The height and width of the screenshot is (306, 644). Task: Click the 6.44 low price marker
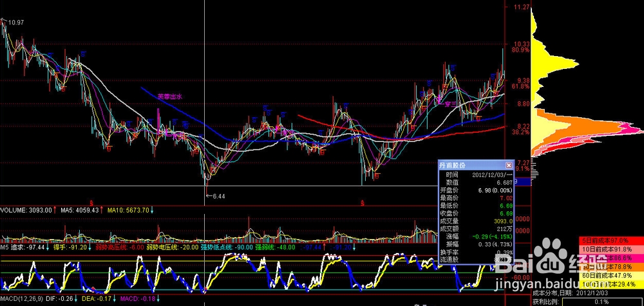point(219,196)
